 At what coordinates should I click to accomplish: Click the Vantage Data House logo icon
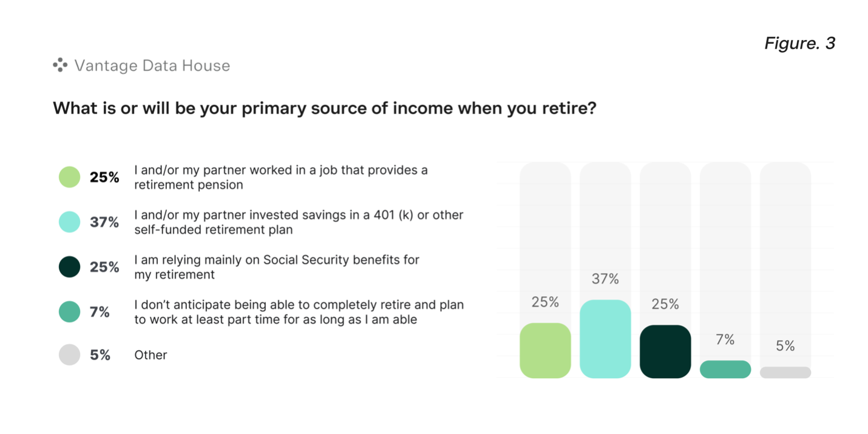(x=59, y=65)
